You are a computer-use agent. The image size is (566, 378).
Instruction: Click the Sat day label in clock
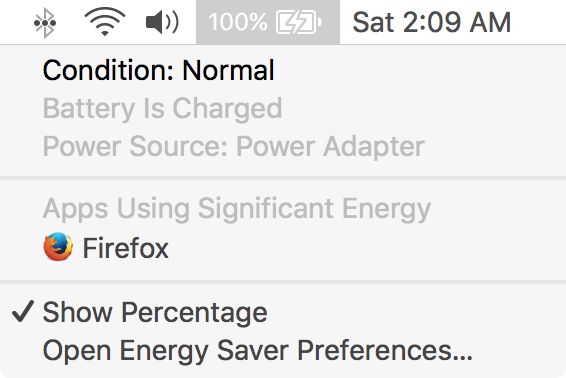tap(373, 22)
